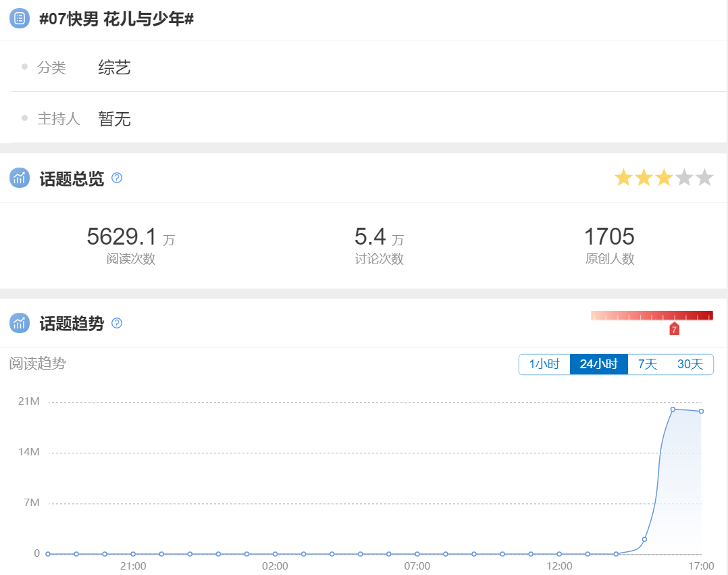Image resolution: width=728 pixels, height=575 pixels.
Task: Open the help question mark beside 话题总览
Action: tap(117, 178)
